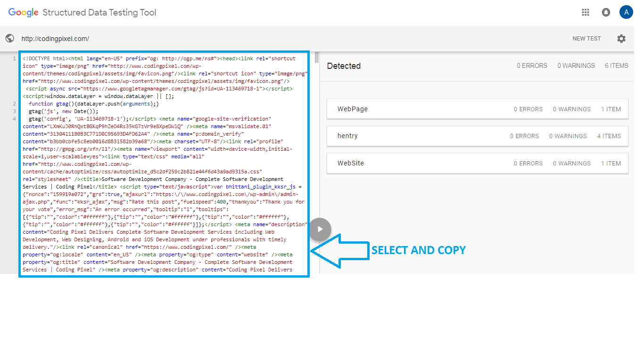Viewport: 644px width, 362px height.
Task: Open the notifications bell
Action: point(606,13)
